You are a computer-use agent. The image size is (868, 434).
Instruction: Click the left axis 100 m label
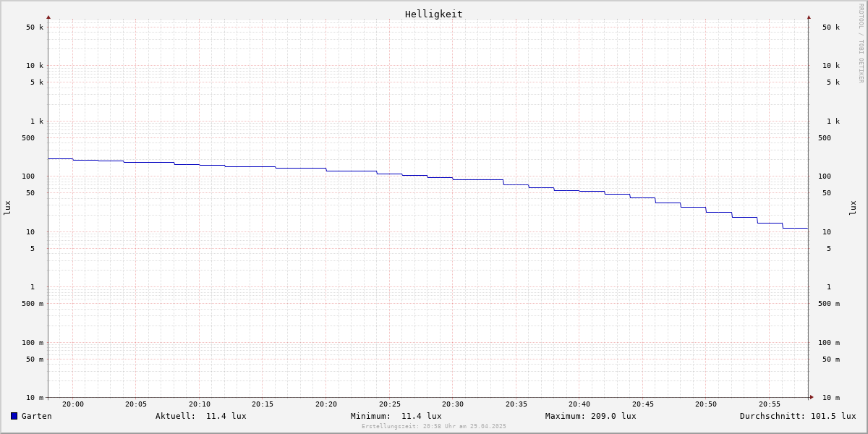tap(33, 343)
